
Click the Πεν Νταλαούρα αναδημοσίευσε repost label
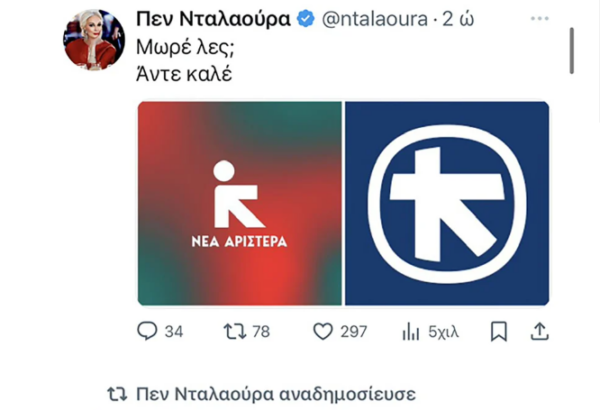coord(276,394)
